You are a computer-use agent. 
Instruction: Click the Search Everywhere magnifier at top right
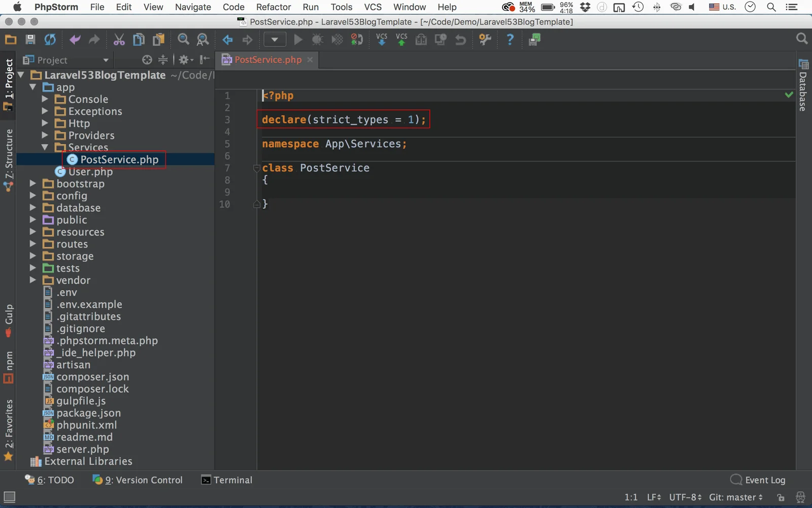tap(802, 39)
